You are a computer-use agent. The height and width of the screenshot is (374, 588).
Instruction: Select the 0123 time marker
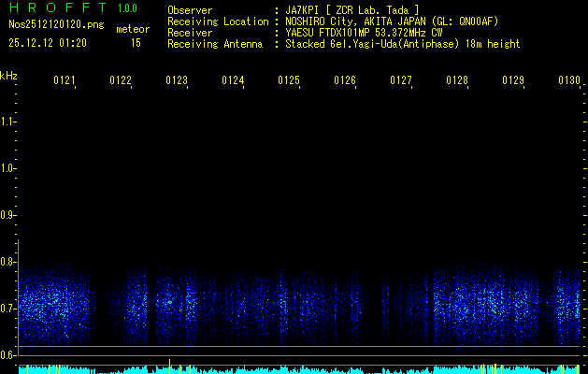(177, 81)
